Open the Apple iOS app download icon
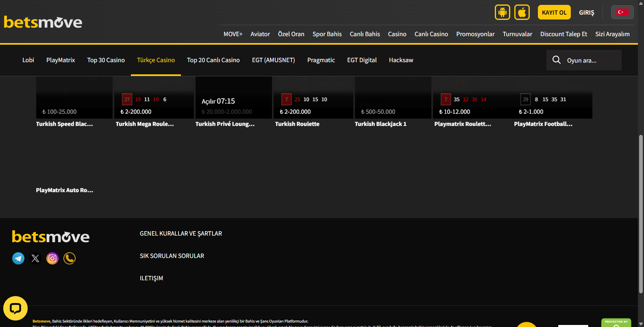Image resolution: width=644 pixels, height=327 pixels. (522, 12)
